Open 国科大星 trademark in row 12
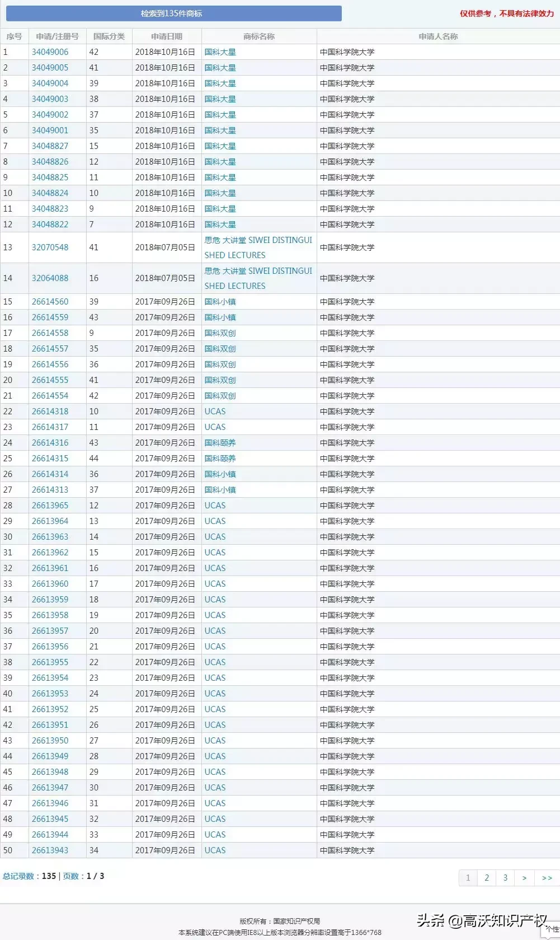The height and width of the screenshot is (940, 560). pos(220,225)
